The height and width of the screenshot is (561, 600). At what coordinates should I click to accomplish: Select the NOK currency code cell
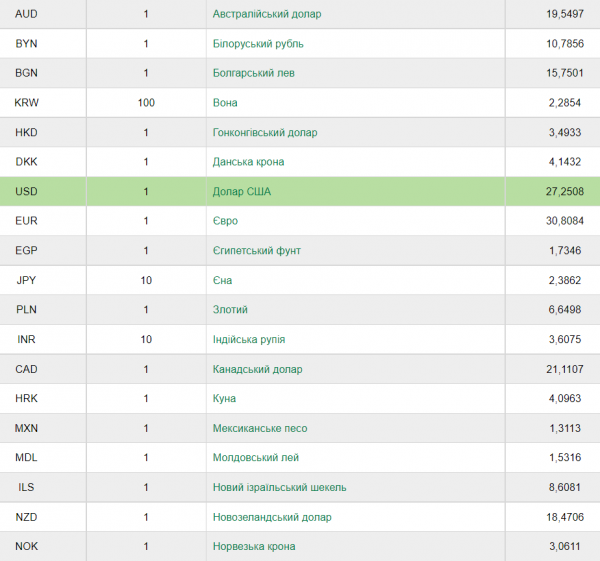[x=43, y=546]
